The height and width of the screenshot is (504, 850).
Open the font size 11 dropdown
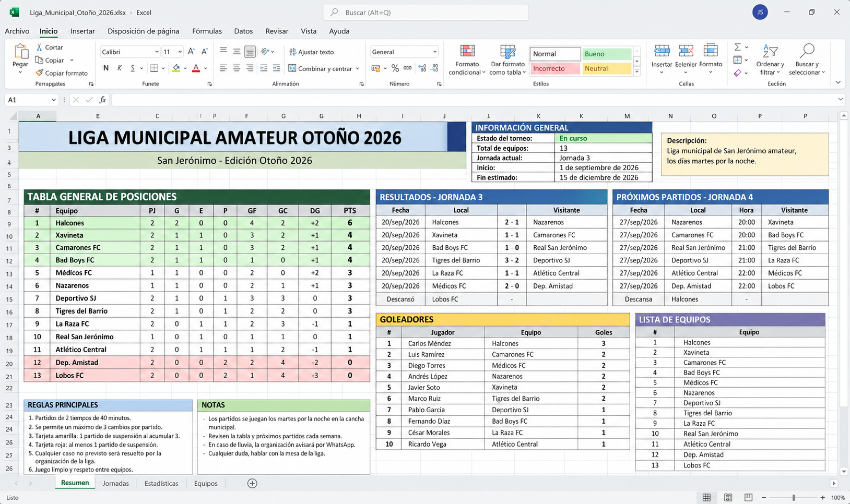tap(180, 52)
